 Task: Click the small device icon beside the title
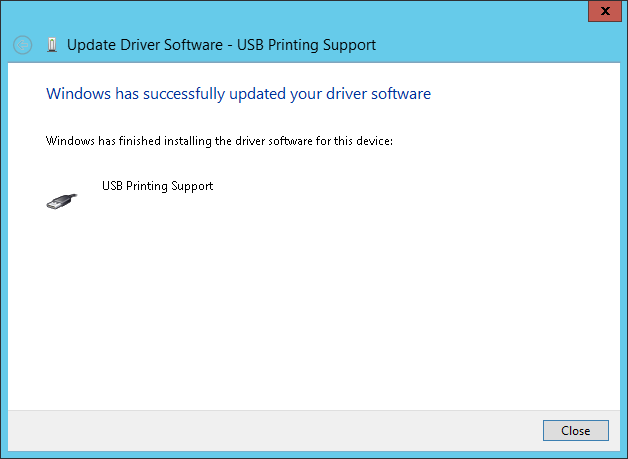click(52, 45)
